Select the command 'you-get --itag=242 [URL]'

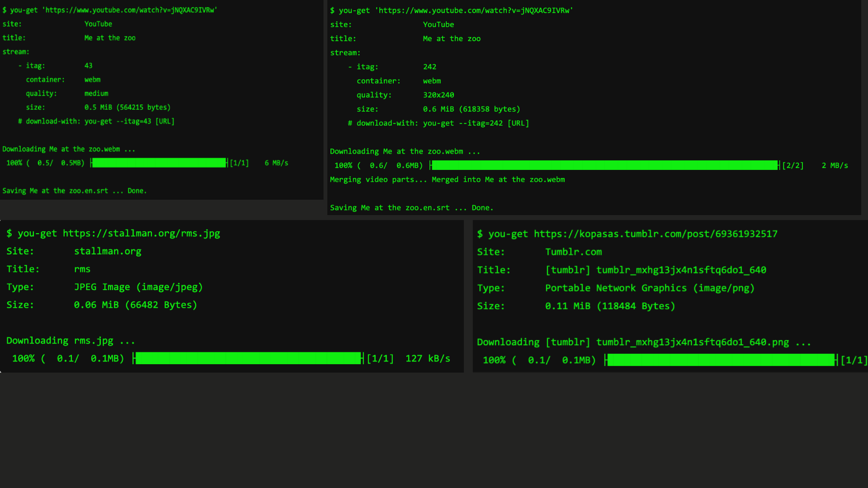[476, 123]
